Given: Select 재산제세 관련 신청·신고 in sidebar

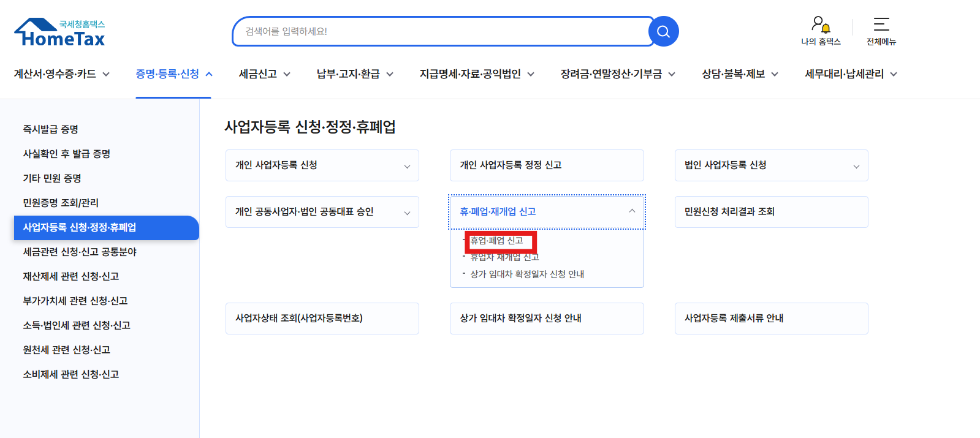Looking at the screenshot, I should 71,276.
